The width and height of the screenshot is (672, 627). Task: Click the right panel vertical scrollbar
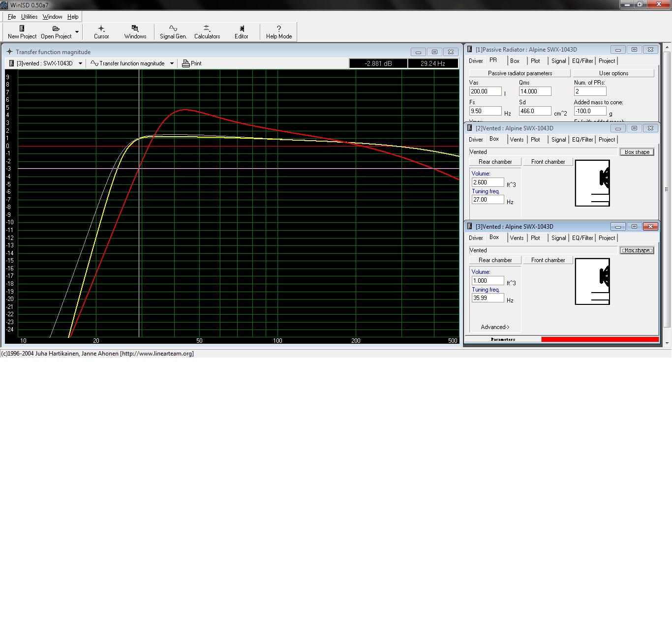[667, 189]
